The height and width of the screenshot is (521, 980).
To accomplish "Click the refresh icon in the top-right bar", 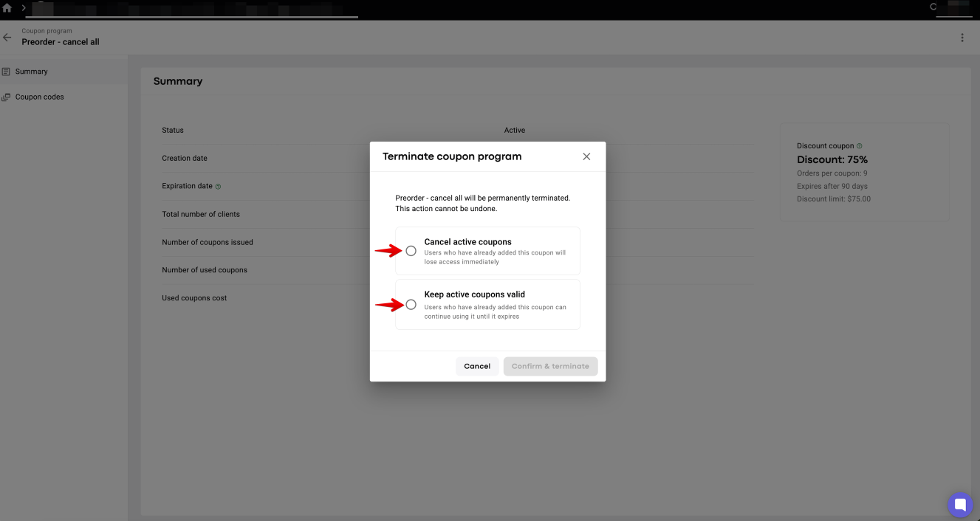I will point(933,7).
